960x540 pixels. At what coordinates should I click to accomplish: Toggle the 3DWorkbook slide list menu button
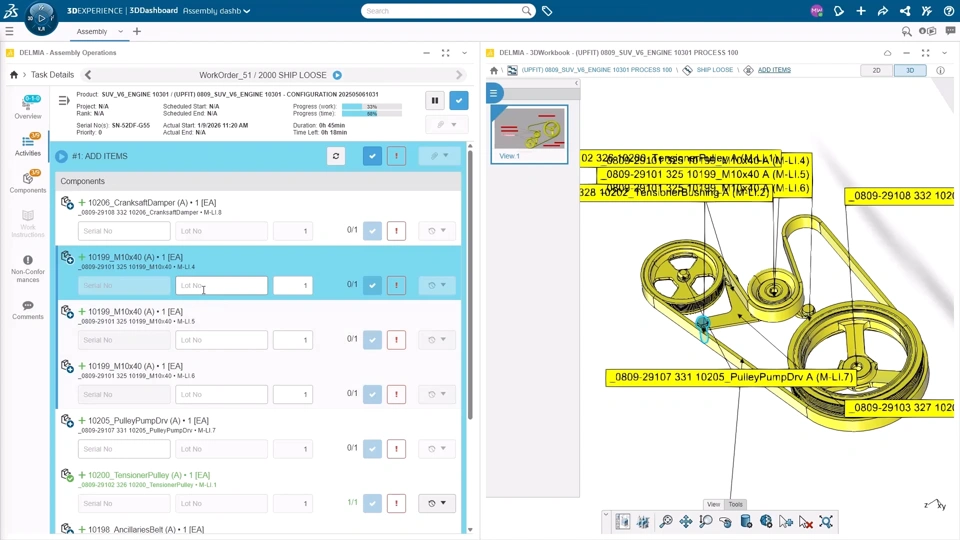[493, 94]
